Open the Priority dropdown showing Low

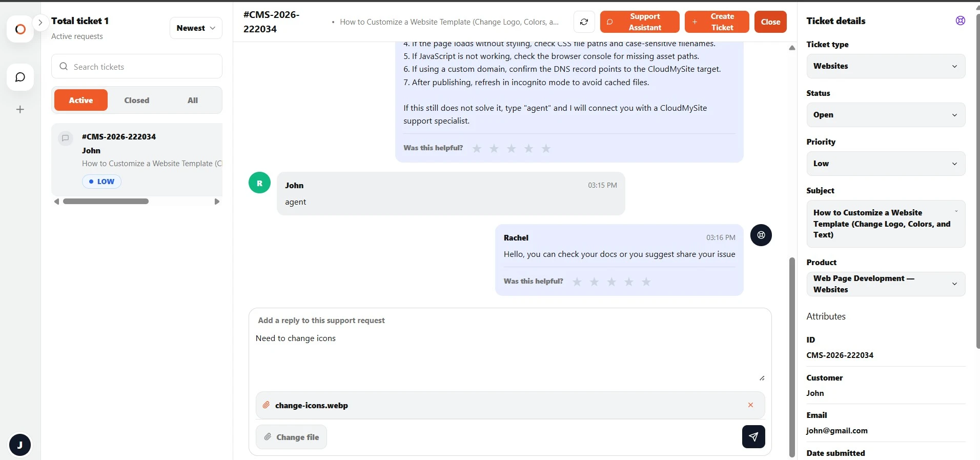[x=886, y=164]
